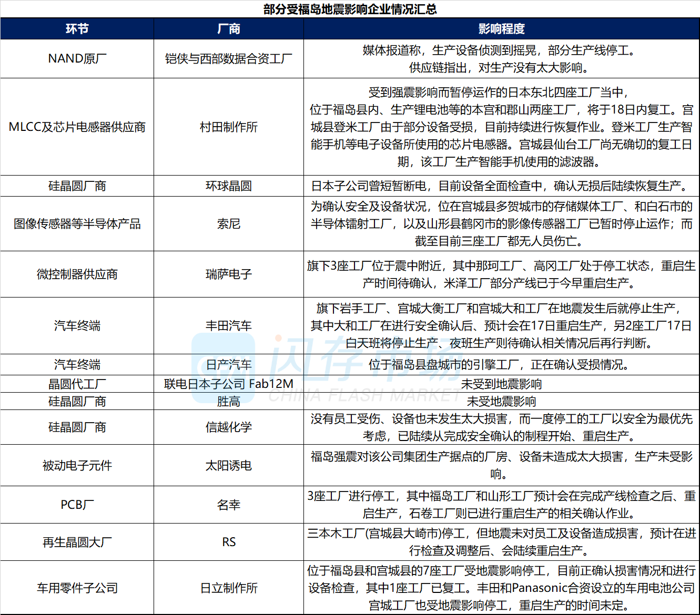This screenshot has width=700, height=615.
Task: Select the 村田制作所 impact description cell
Action: pos(501,127)
